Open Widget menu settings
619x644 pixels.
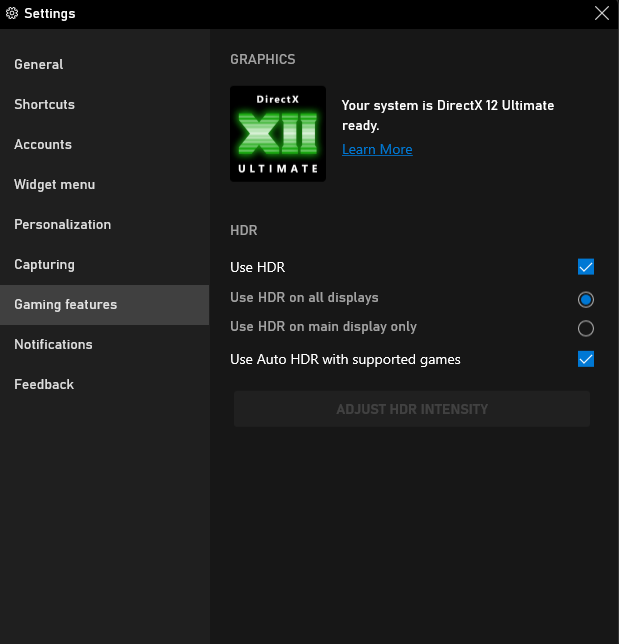[x=55, y=184]
